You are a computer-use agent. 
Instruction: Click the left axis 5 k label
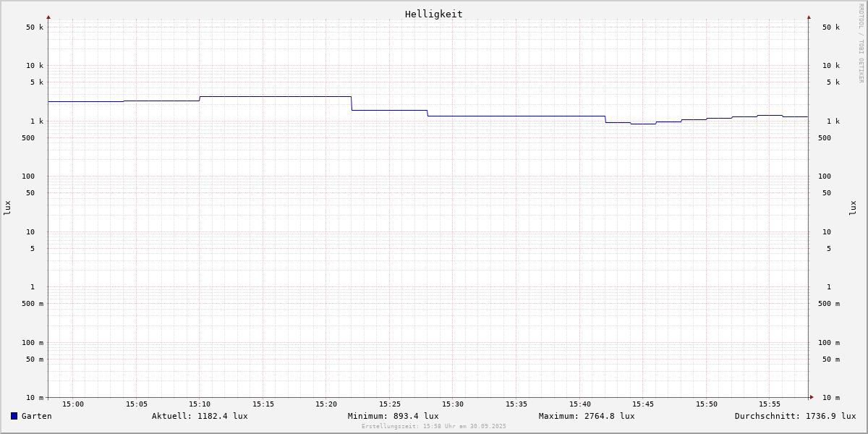[x=37, y=82]
